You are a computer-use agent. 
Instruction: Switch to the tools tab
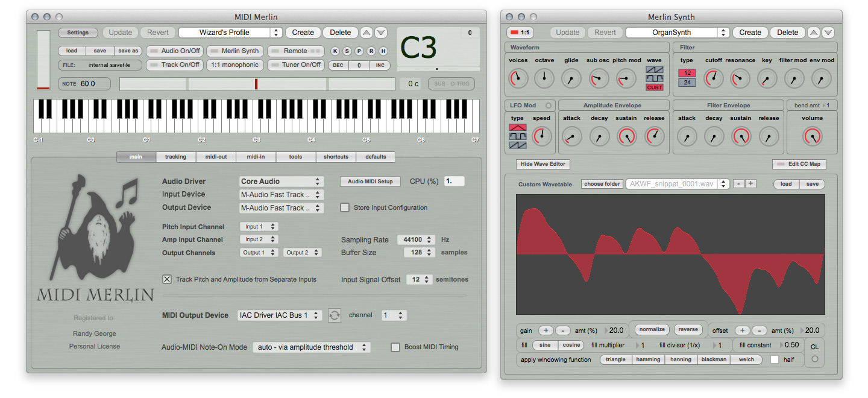(x=295, y=157)
